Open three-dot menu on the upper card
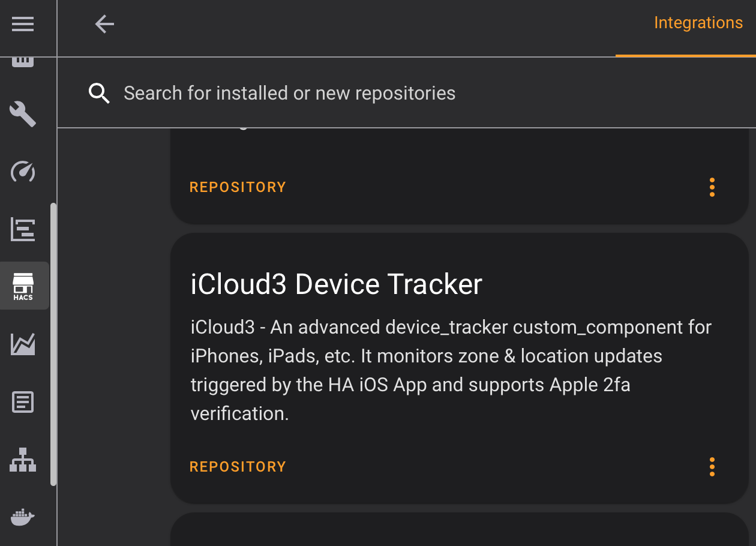This screenshot has width=756, height=546. [712, 187]
